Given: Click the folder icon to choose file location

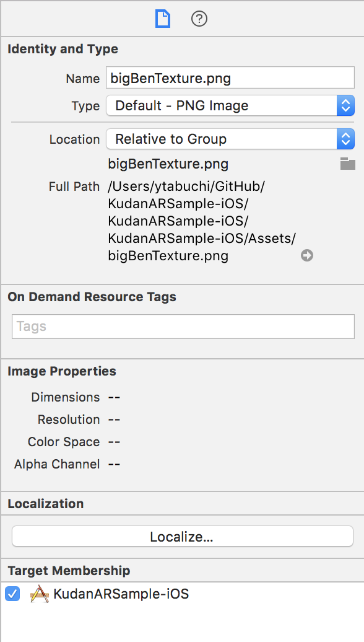Looking at the screenshot, I should (348, 164).
